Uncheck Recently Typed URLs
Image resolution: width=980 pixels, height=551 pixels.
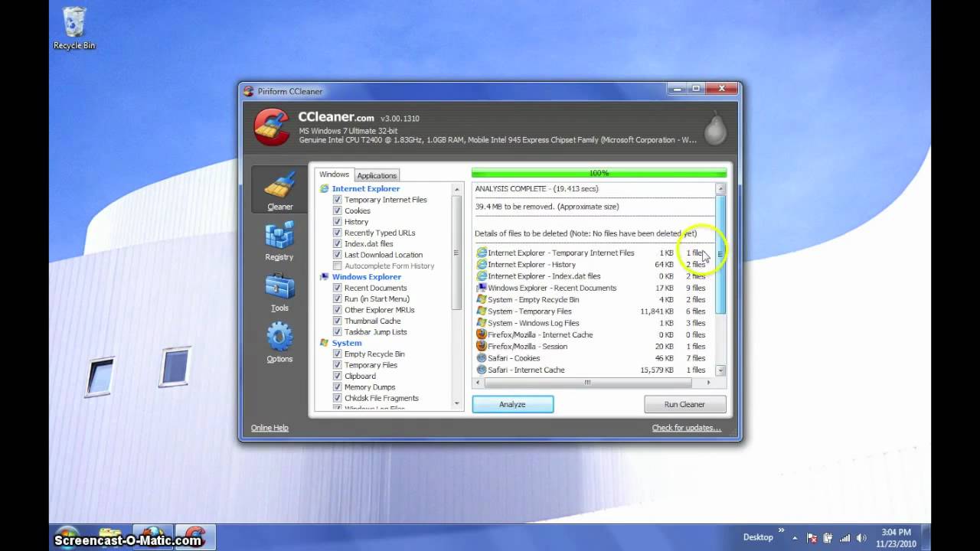[x=338, y=233]
